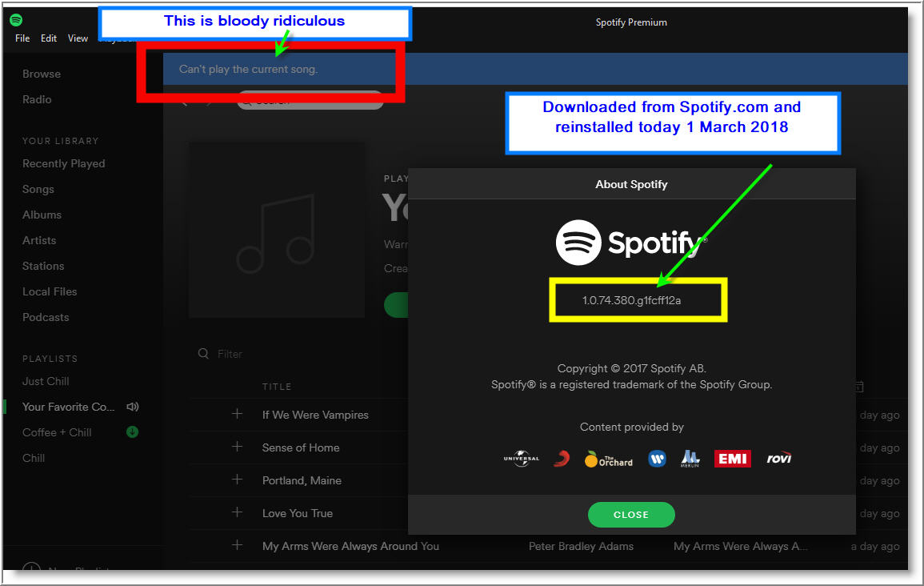The width and height of the screenshot is (924, 586).
Task: Click the plus icon for Love You True
Action: (237, 512)
